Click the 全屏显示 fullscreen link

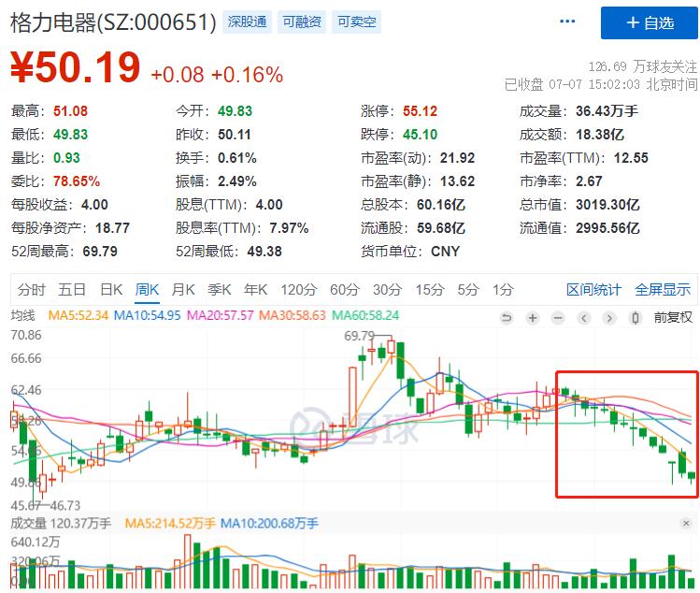(x=663, y=290)
